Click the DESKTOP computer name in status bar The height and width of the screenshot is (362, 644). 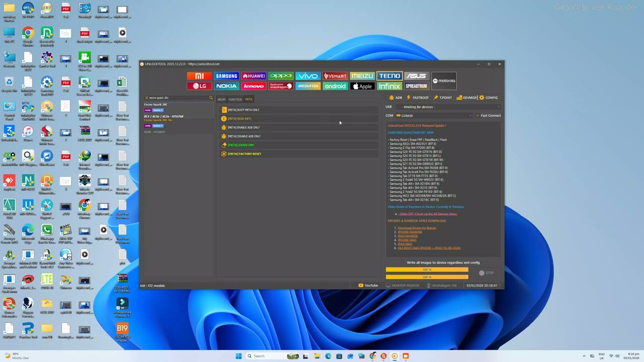403,286
